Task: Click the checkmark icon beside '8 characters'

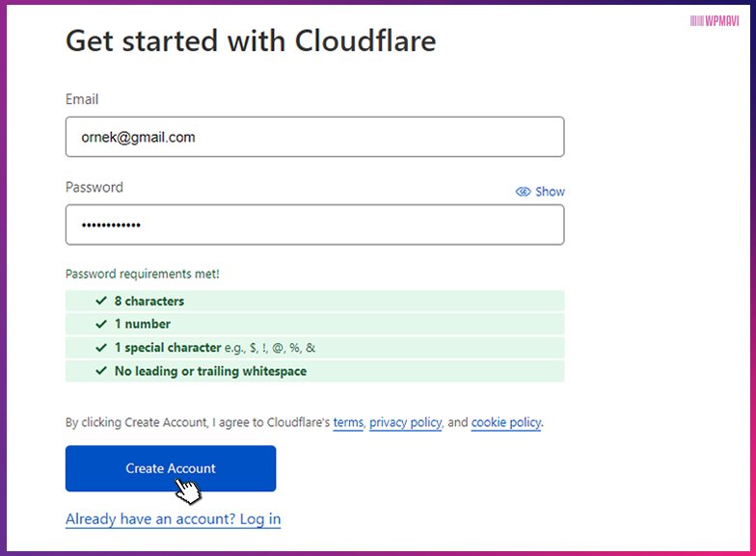Action: point(100,301)
